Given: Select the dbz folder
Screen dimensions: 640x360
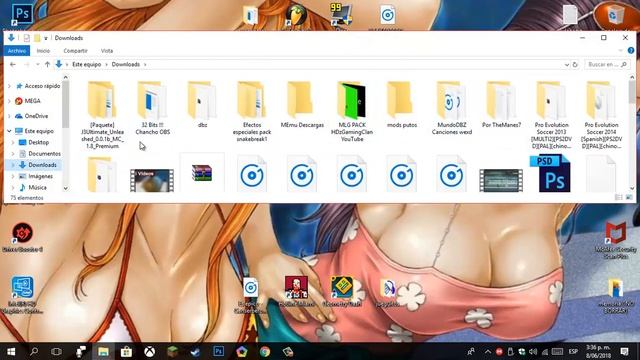Looking at the screenshot, I should pyautogui.click(x=202, y=105).
